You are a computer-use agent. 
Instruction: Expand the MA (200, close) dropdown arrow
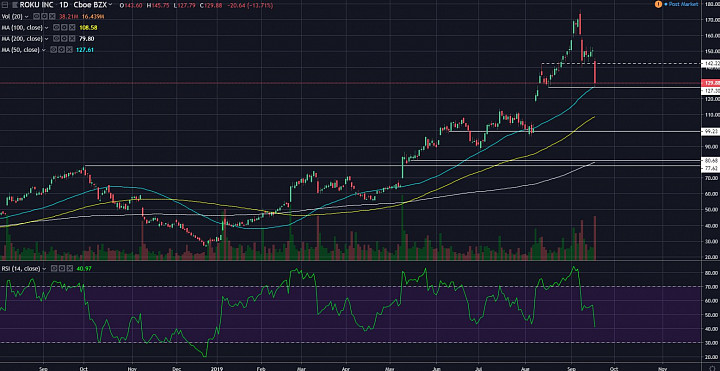point(46,39)
